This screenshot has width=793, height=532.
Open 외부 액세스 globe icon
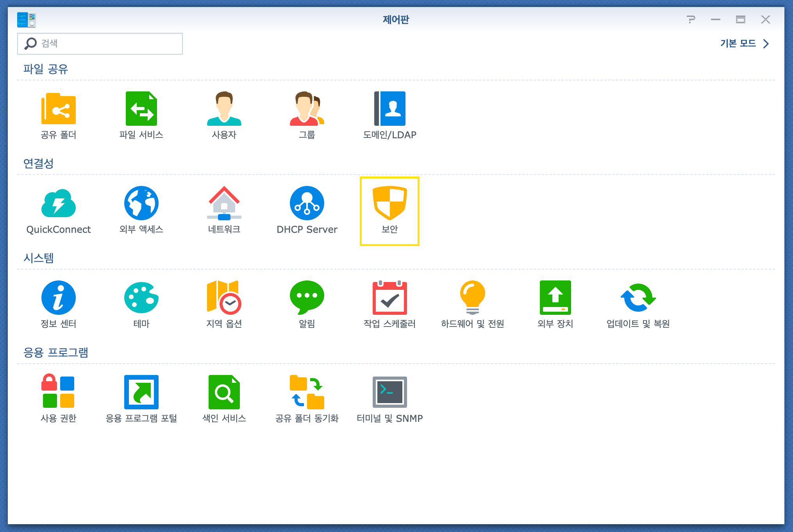pos(141,204)
